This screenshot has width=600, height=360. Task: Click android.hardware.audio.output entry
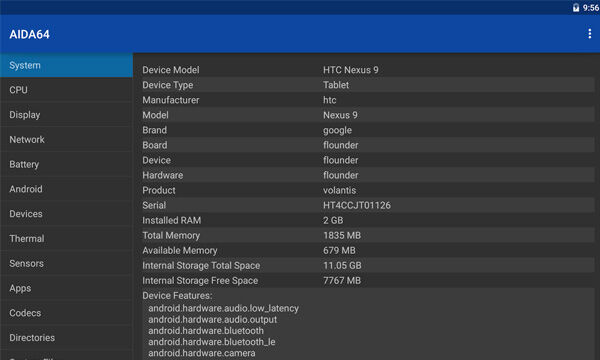[212, 319]
